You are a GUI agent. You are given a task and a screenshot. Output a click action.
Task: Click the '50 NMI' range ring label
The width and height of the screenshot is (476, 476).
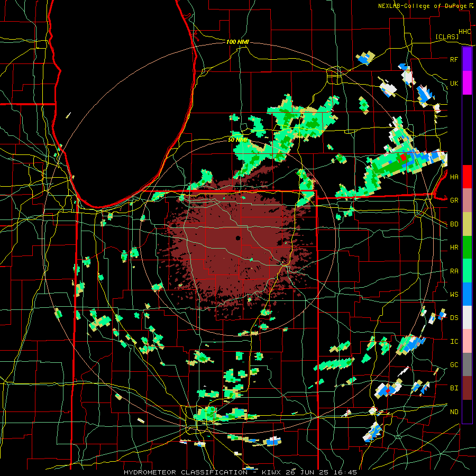click(237, 140)
